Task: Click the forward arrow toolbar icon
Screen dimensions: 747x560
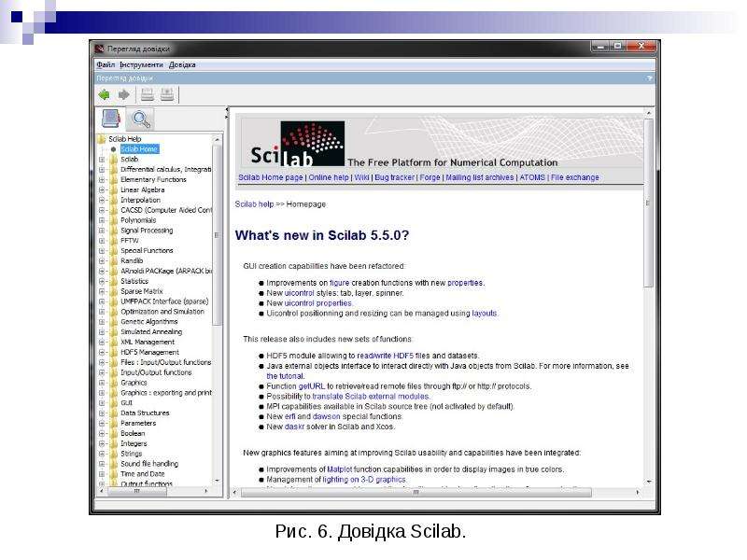Action: click(124, 95)
